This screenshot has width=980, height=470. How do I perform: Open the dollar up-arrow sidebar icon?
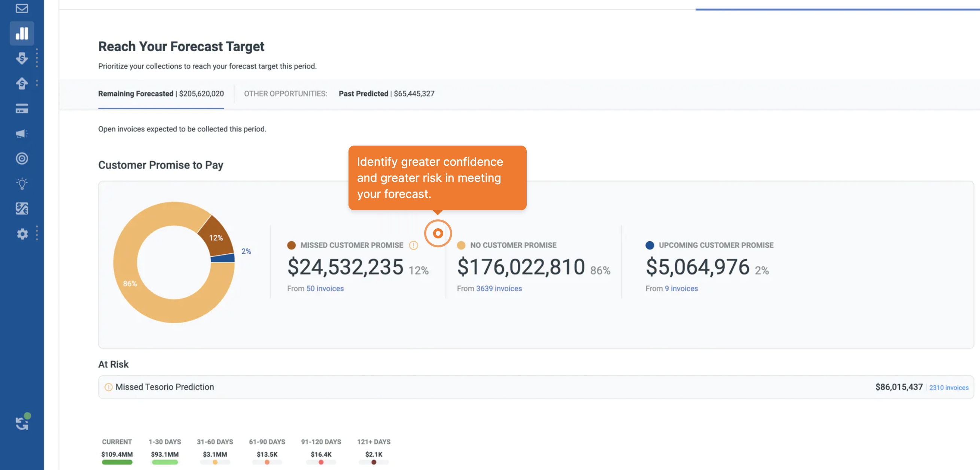[22, 83]
